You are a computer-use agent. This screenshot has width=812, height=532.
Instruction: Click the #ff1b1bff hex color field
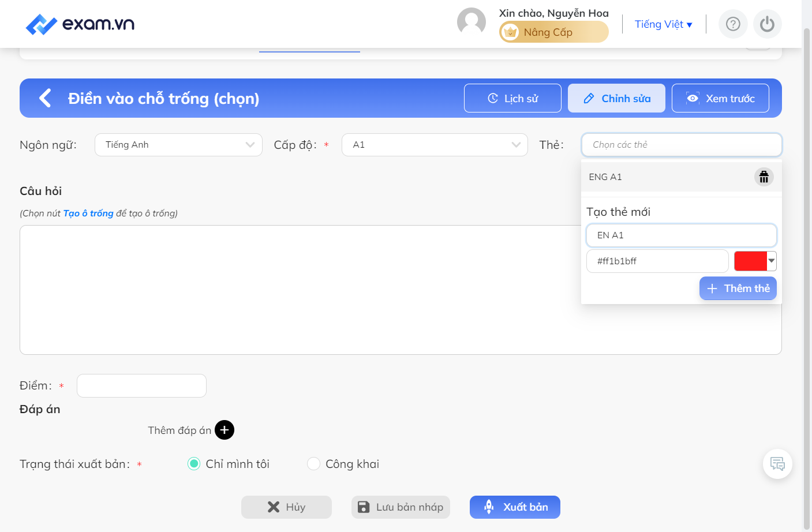[x=657, y=261]
